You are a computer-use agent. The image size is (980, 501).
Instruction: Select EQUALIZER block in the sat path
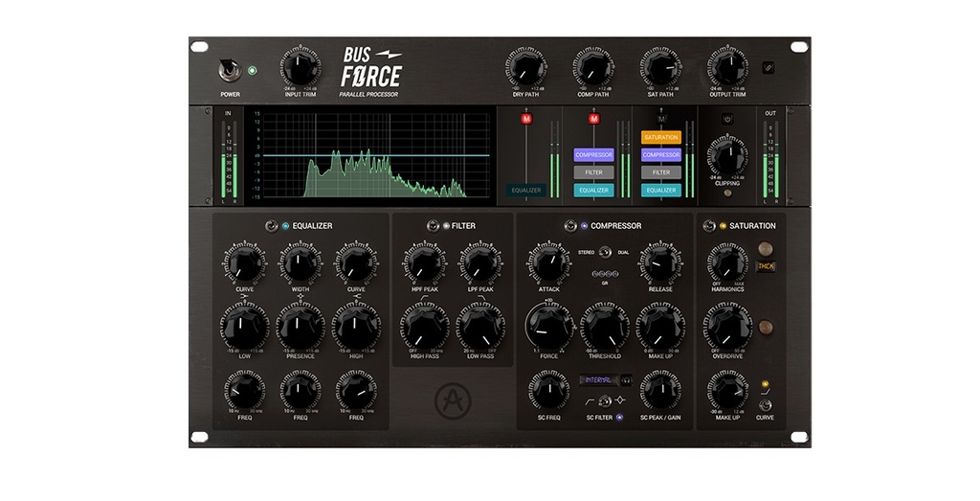(661, 190)
